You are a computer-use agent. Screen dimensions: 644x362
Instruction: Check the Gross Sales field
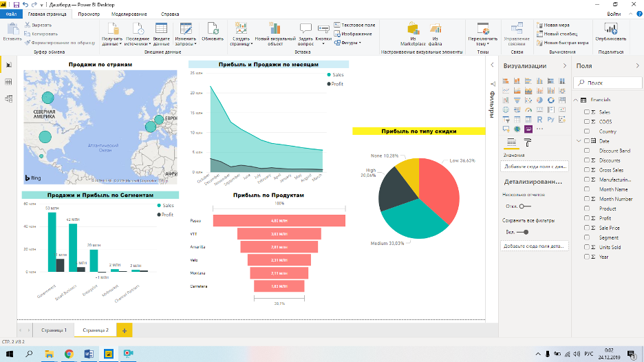click(587, 170)
